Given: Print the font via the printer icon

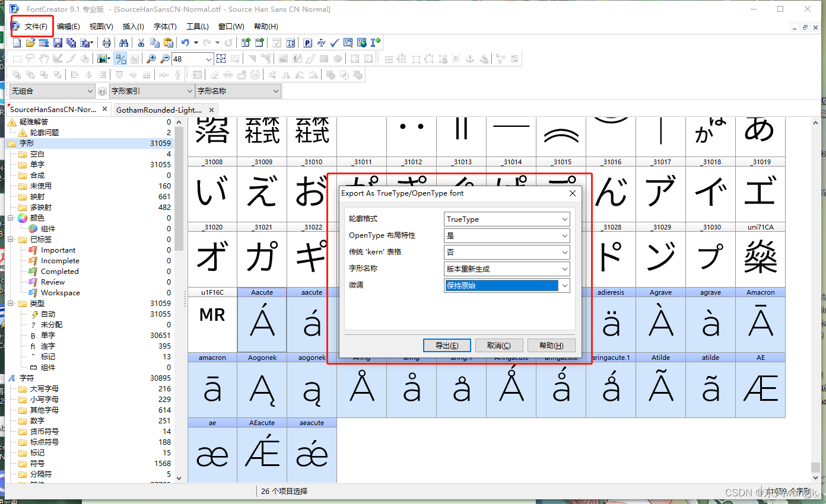Looking at the screenshot, I should point(107,42).
